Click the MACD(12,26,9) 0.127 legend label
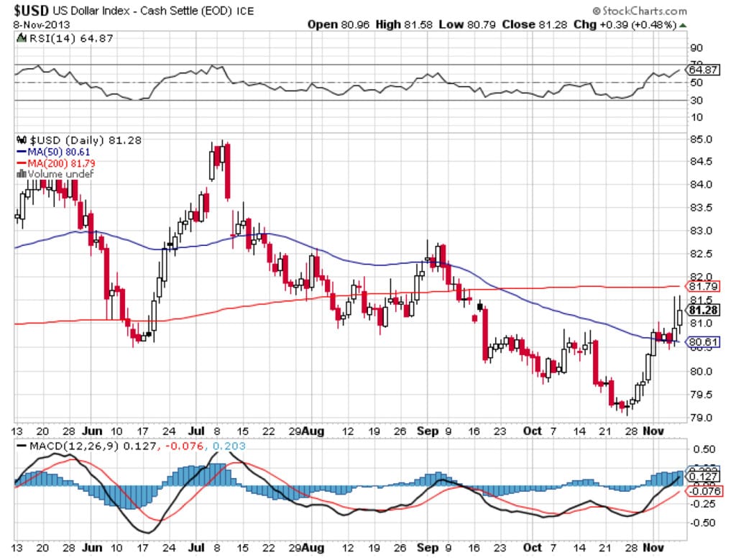Viewport: 736px width, 560px height. 93,446
